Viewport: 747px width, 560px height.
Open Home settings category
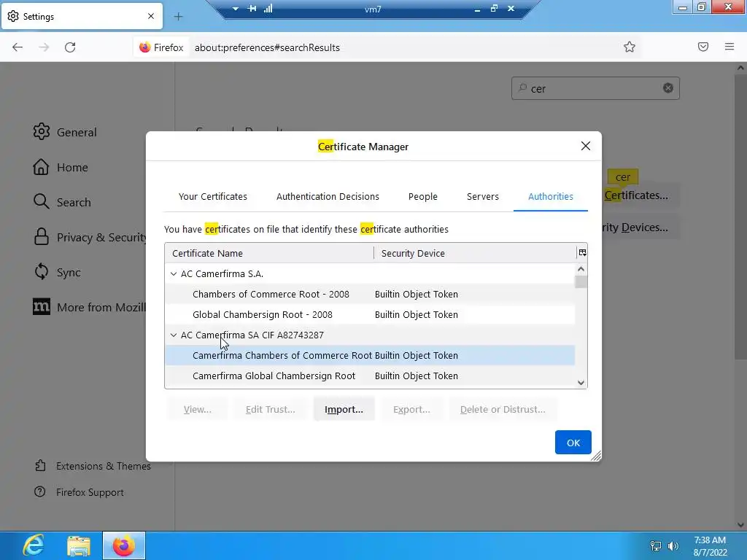click(x=61, y=167)
